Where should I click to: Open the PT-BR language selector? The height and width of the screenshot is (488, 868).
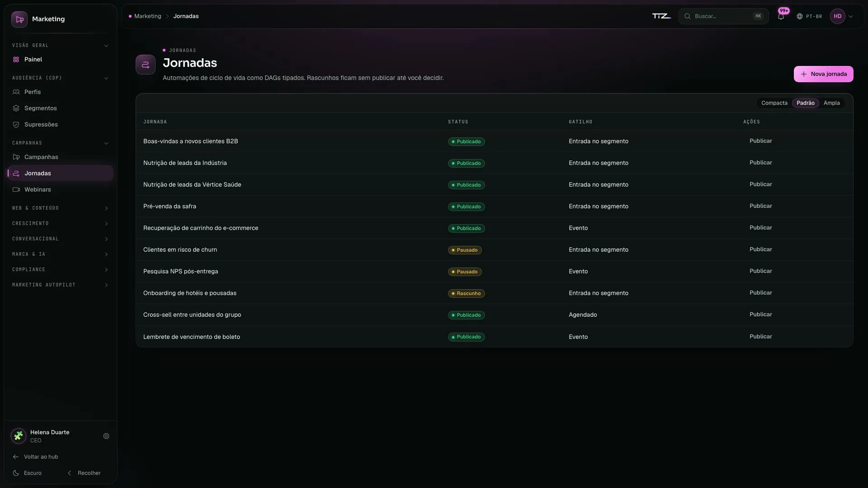click(x=809, y=16)
